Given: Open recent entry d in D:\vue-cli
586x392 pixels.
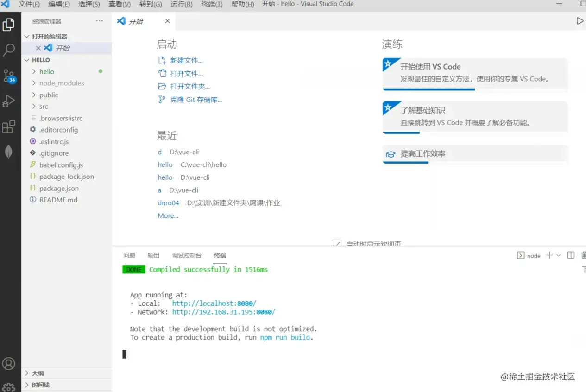Looking at the screenshot, I should [x=160, y=152].
